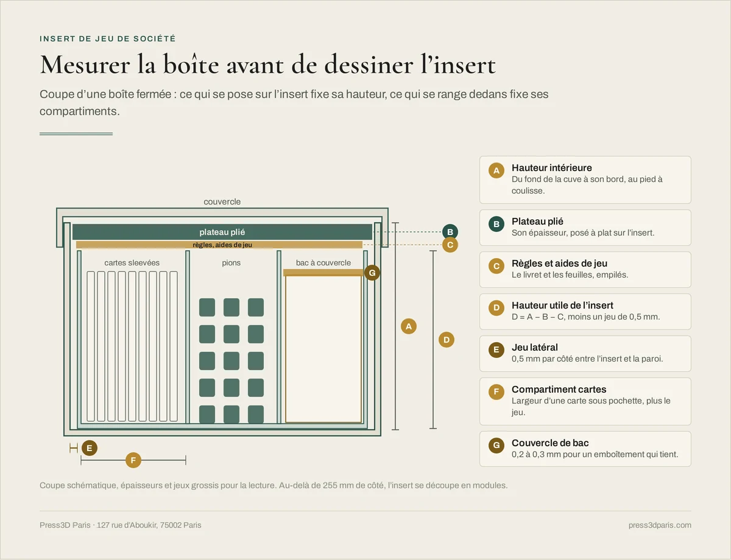731x560 pixels.
Task: Click legend badge G for Couvercle de bac
Action: click(496, 446)
